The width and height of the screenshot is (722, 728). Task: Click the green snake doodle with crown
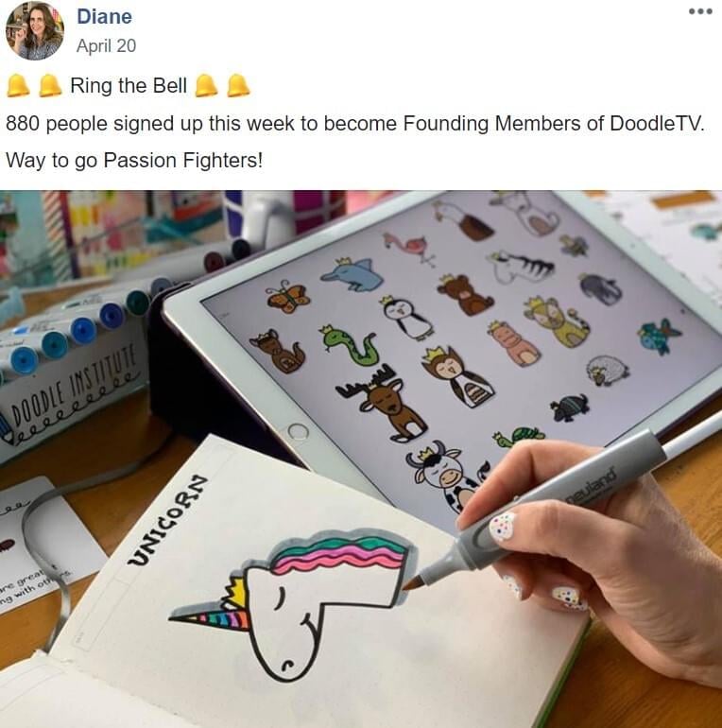[349, 345]
